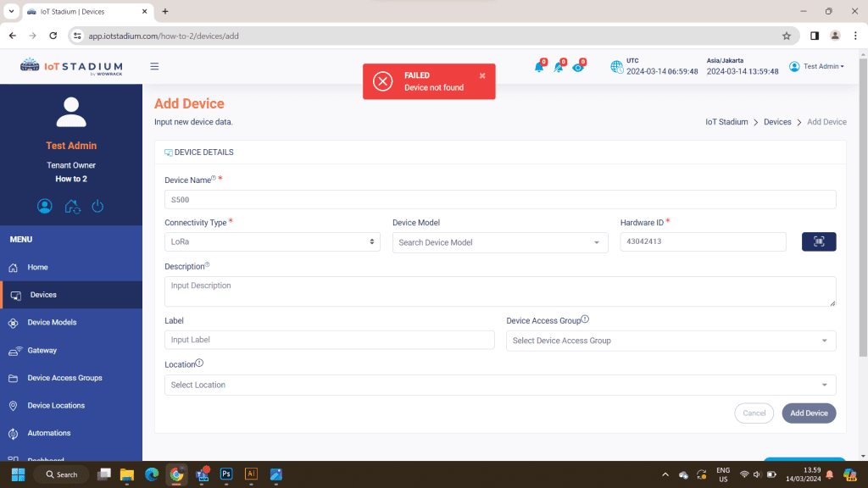The width and height of the screenshot is (868, 488).
Task: Click the profile icon under Tenant Owner
Action: (45, 206)
